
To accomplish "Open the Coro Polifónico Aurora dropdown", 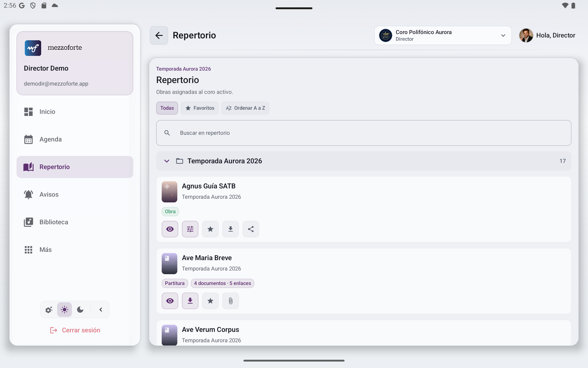I will pos(443,35).
